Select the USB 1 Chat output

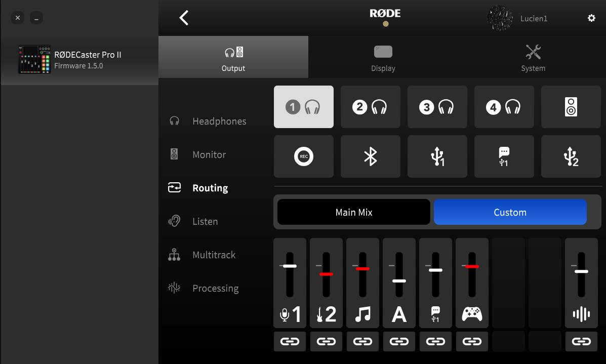(x=504, y=156)
